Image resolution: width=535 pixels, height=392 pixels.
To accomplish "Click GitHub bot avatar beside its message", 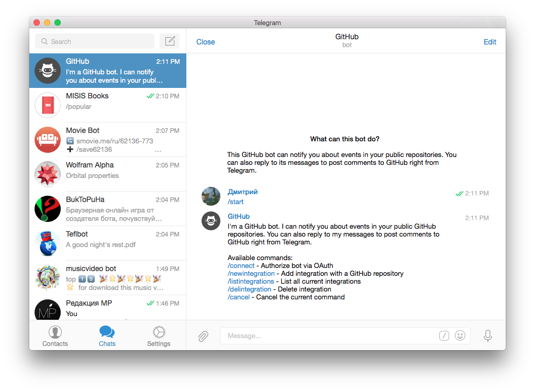I will tap(211, 221).
